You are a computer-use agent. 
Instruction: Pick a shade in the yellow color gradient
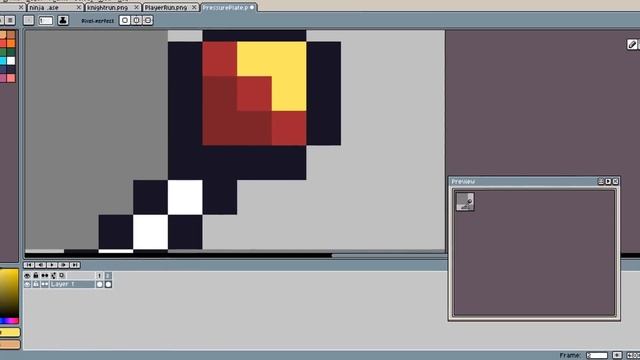click(x=9, y=293)
